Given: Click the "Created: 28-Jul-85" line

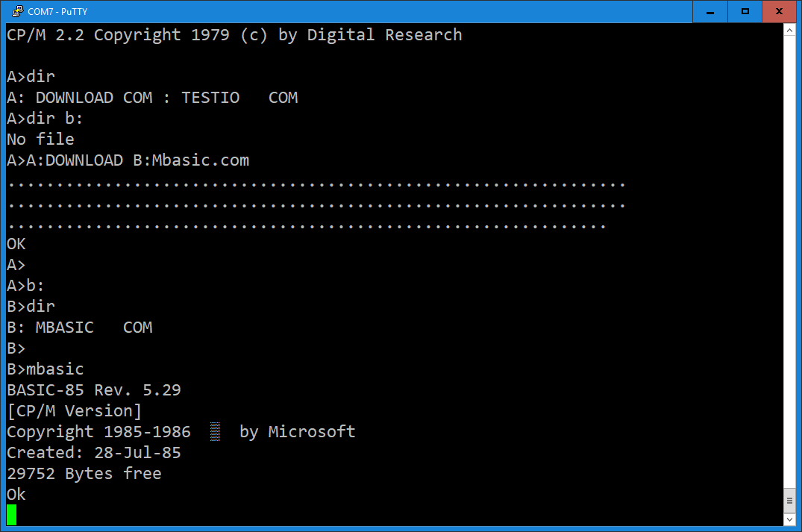Looking at the screenshot, I should pyautogui.click(x=94, y=453).
